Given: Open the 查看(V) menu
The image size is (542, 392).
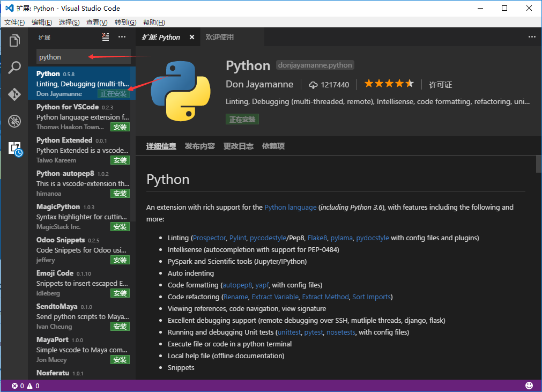Looking at the screenshot, I should click(x=96, y=22).
